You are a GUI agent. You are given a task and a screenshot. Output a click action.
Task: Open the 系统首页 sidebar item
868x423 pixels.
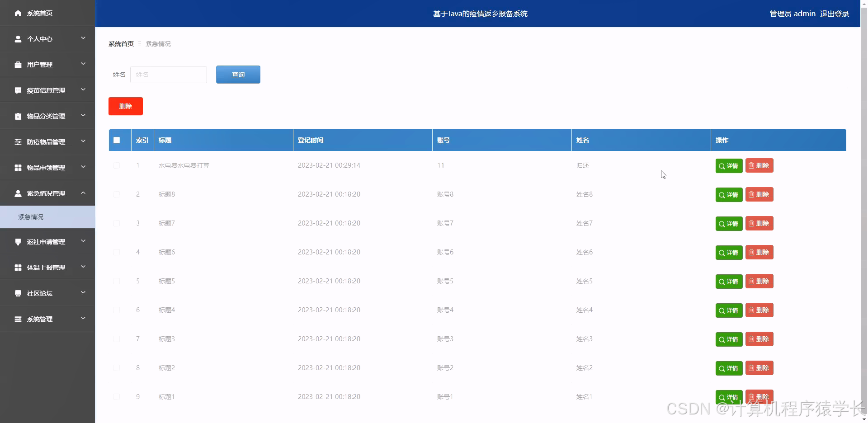(x=47, y=13)
